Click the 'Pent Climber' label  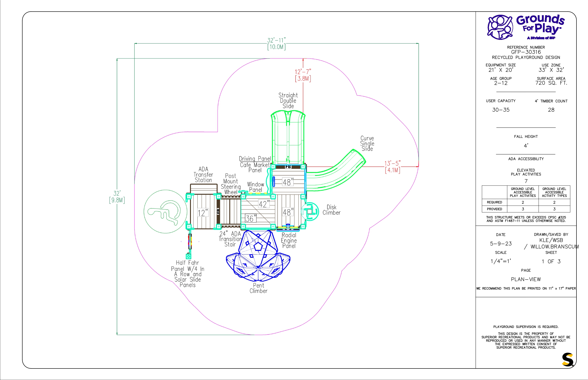(258, 288)
